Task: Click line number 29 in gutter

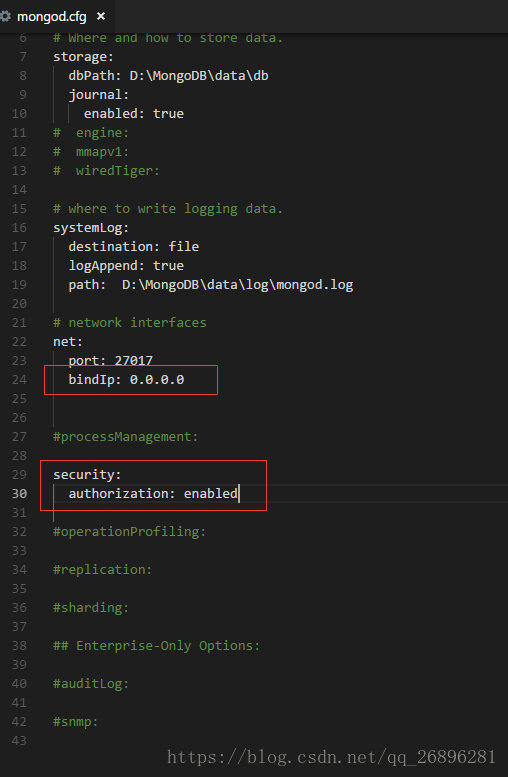Action: tap(19, 474)
